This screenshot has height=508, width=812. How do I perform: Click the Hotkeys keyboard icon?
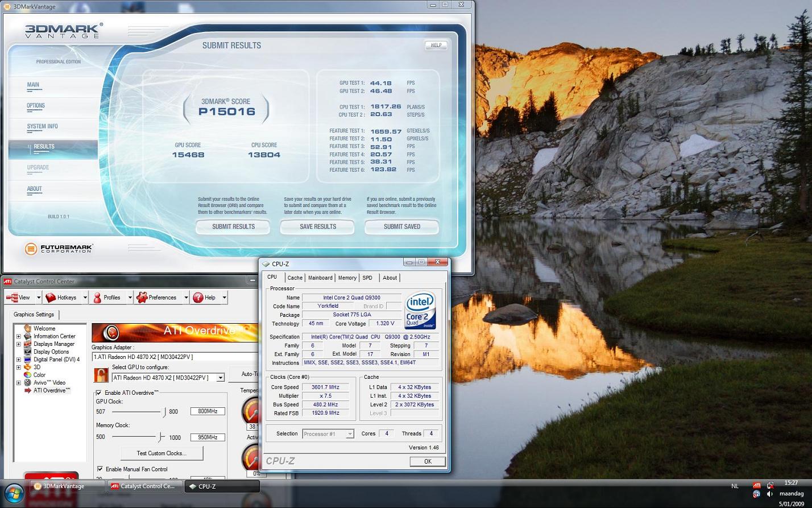click(51, 298)
